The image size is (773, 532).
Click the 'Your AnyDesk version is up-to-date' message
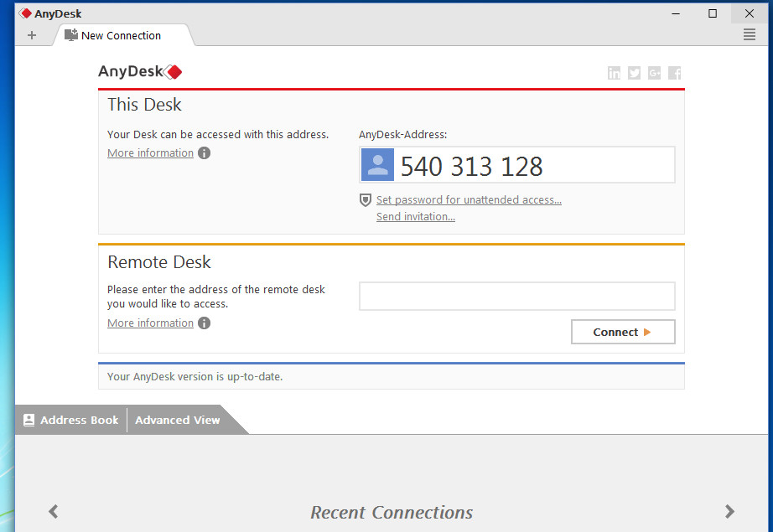pyautogui.click(x=195, y=377)
